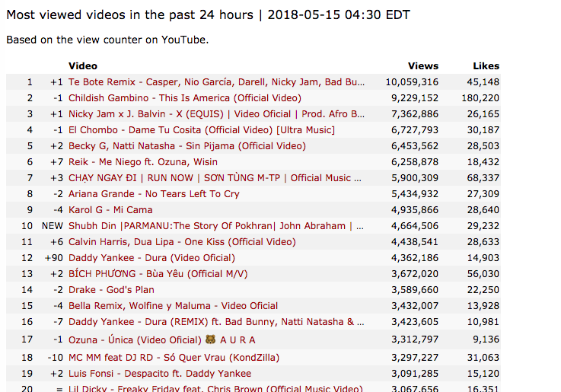Open Daddy Yankee Dura Video Oficial link
561x392 pixels.
(x=151, y=258)
